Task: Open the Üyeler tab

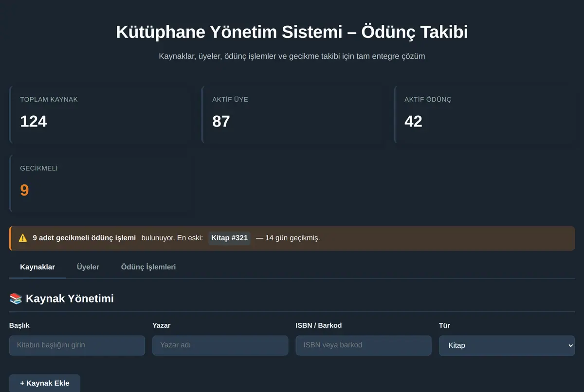Action: tap(88, 267)
